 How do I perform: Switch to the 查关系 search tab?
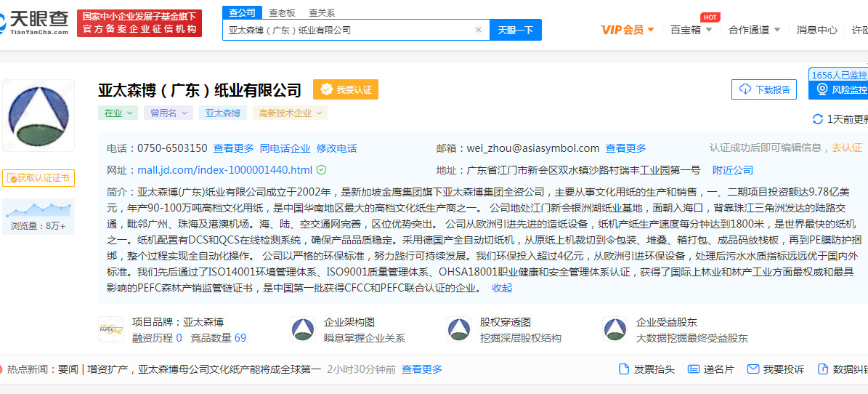[x=323, y=13]
